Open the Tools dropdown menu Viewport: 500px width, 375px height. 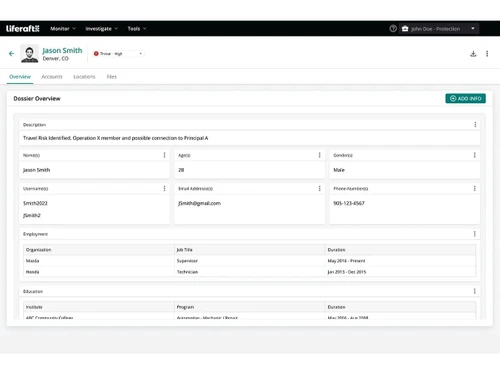pos(137,29)
